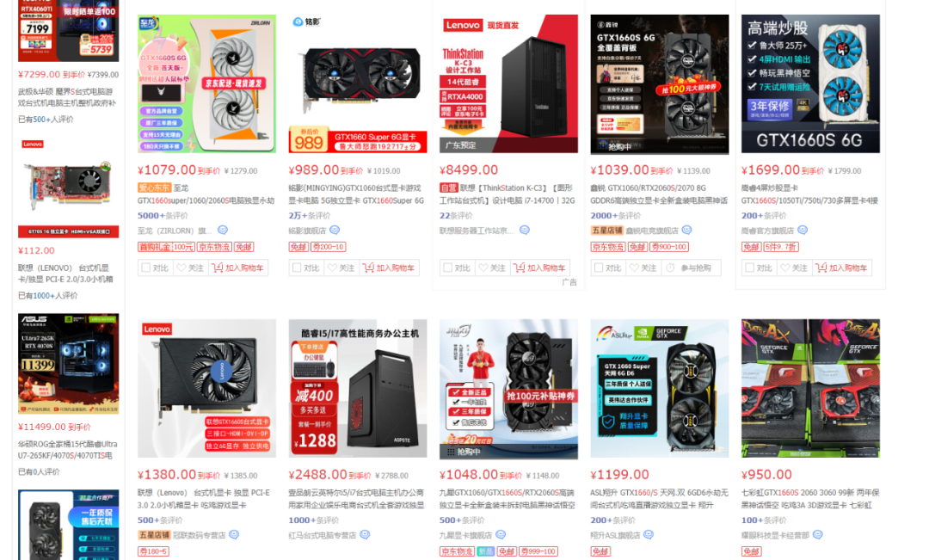Screen dimensions: 929x560
Task: Click 参与抢购 on ¥1039 鑫锐 card
Action: click(x=691, y=268)
